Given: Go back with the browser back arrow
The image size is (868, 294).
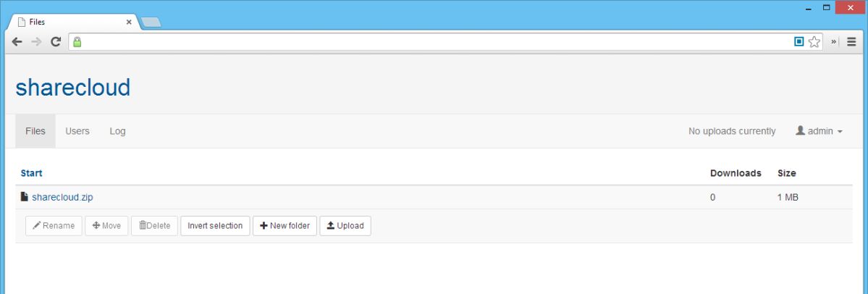Looking at the screenshot, I should pos(17,41).
